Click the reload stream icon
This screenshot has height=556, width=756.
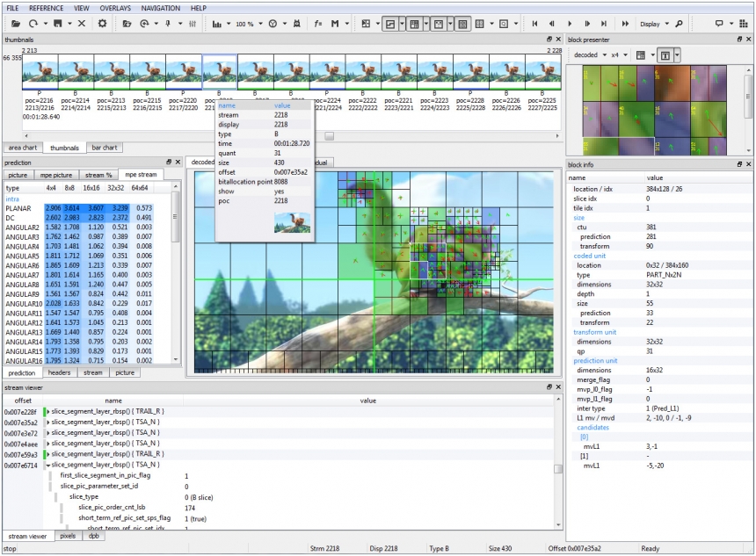click(33, 24)
